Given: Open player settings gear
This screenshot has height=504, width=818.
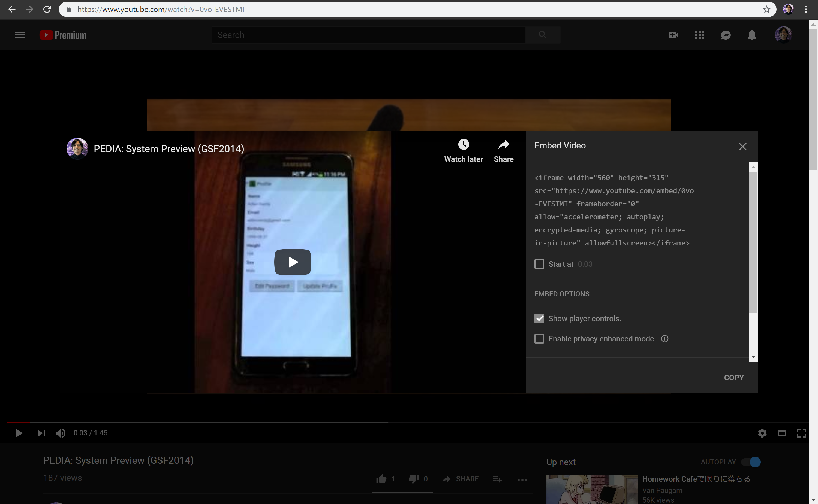Looking at the screenshot, I should point(762,433).
